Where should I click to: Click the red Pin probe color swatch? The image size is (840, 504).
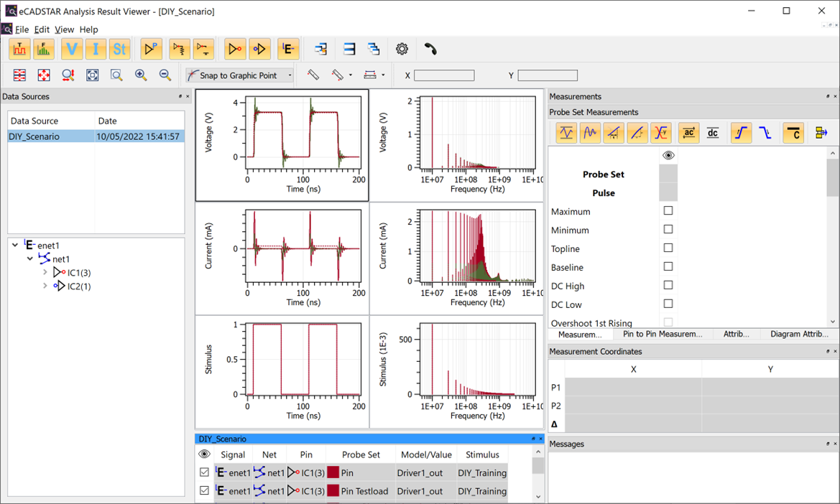[x=333, y=473]
